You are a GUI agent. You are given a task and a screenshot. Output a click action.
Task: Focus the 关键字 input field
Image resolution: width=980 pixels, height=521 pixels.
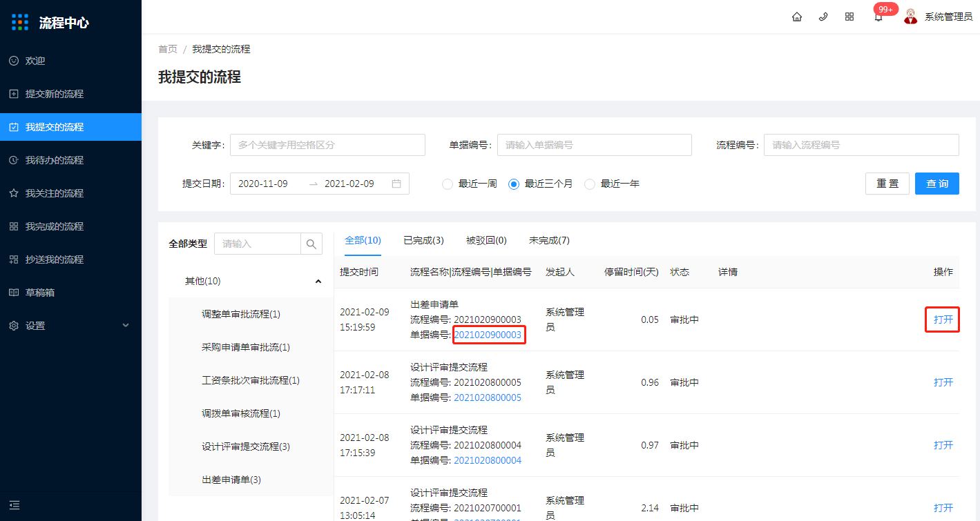tap(327, 145)
